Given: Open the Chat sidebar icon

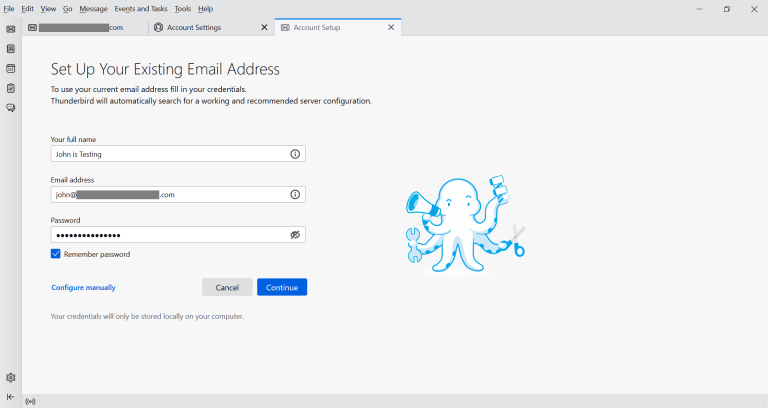Looking at the screenshot, I should click(x=10, y=108).
